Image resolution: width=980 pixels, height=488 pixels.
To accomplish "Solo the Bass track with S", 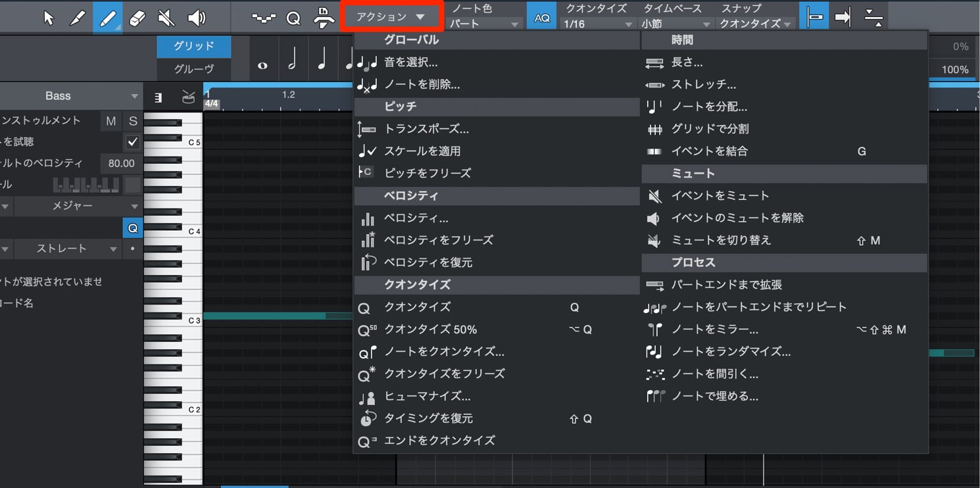I will click(x=133, y=121).
